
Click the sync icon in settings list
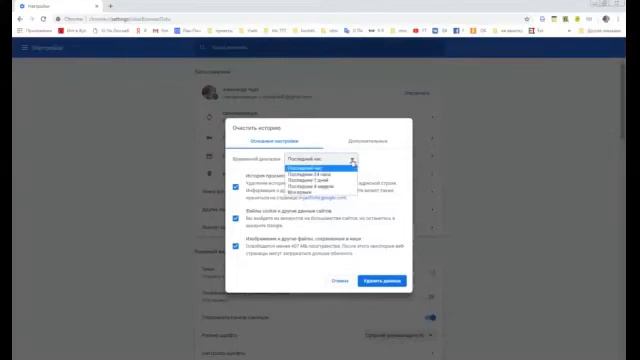209,117
